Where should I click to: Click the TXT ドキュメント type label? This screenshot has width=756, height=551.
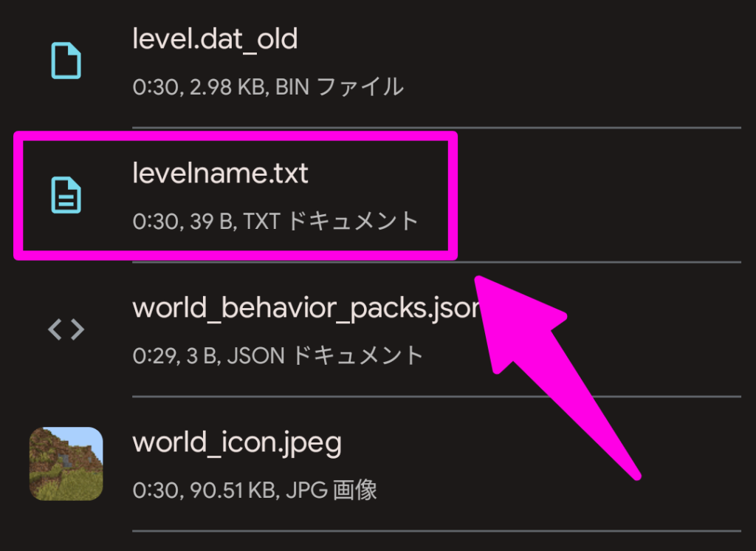[346, 221]
